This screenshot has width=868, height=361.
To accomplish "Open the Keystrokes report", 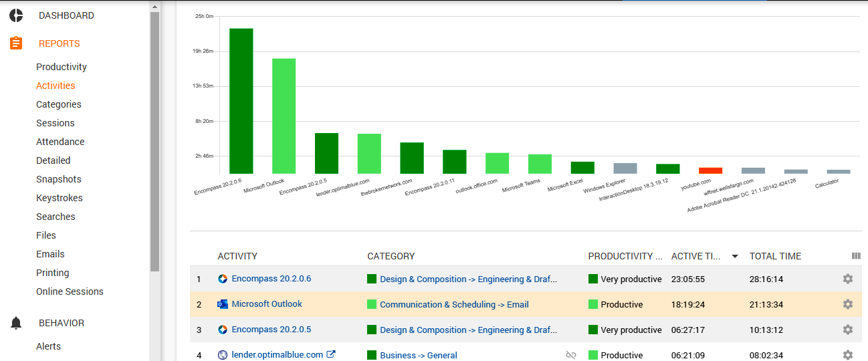I will point(60,198).
